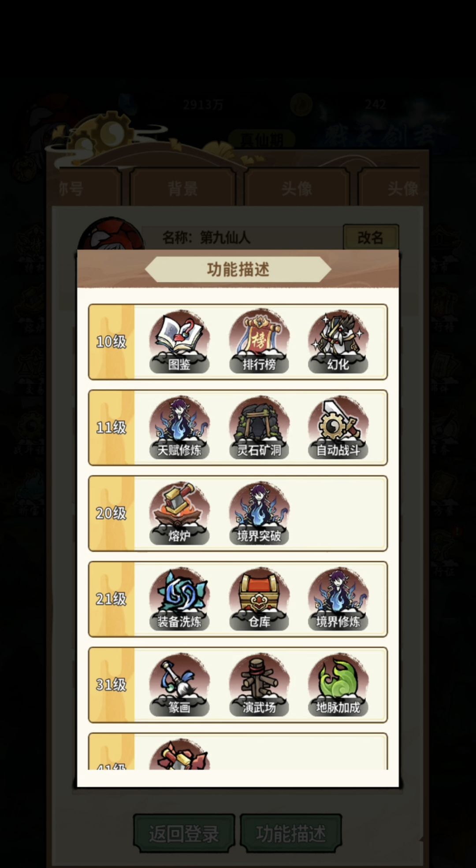Select the 境界突破 breakthrough icon
The image size is (476, 868).
tap(259, 513)
